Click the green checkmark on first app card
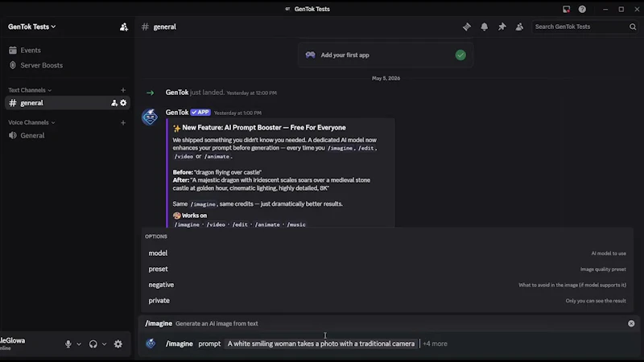644x362 pixels. [x=460, y=55]
